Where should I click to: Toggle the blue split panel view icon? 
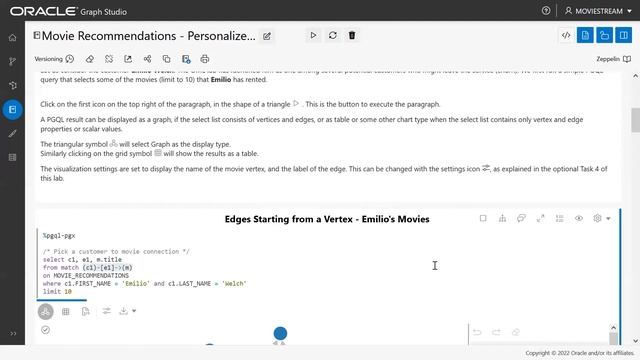(623, 36)
